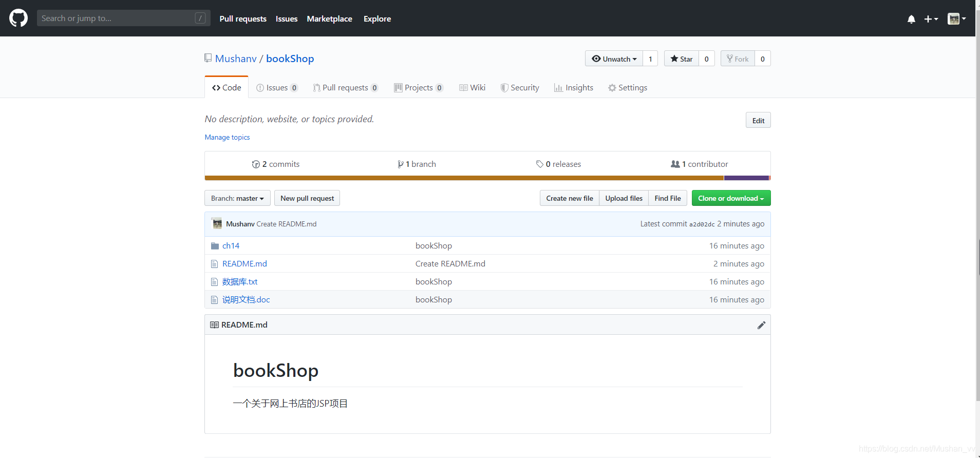Switch to the Code tab
Screen dimensions: 980x458
227,87
